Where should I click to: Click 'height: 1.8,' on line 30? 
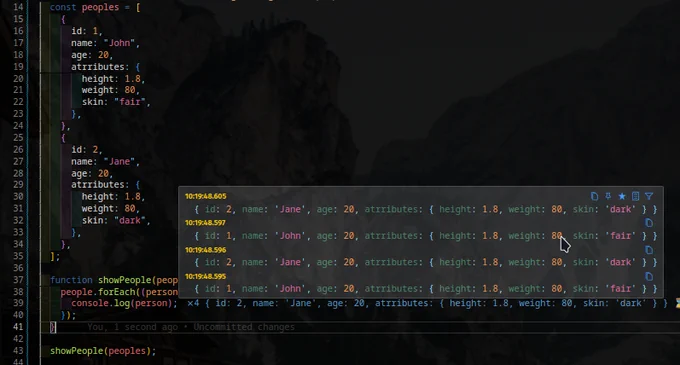tap(113, 197)
